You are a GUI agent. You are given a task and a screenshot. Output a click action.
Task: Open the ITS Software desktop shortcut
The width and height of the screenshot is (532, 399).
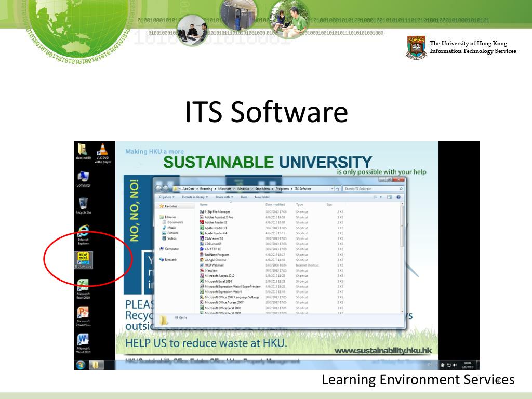pyautogui.click(x=83, y=260)
